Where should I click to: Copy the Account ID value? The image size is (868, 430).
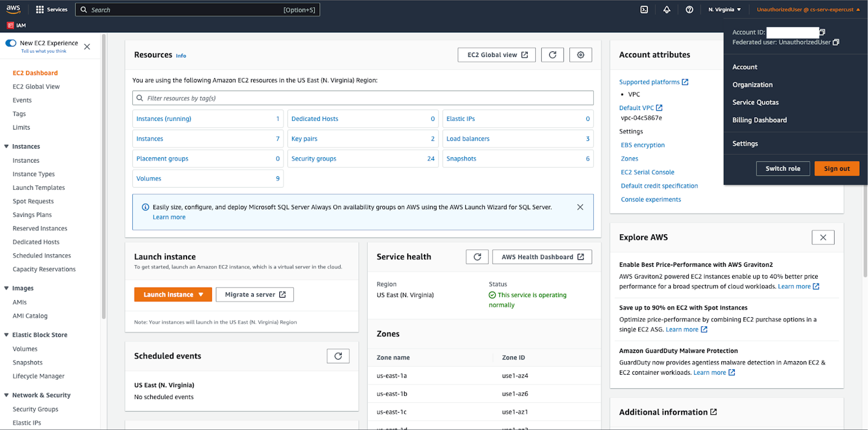(822, 32)
